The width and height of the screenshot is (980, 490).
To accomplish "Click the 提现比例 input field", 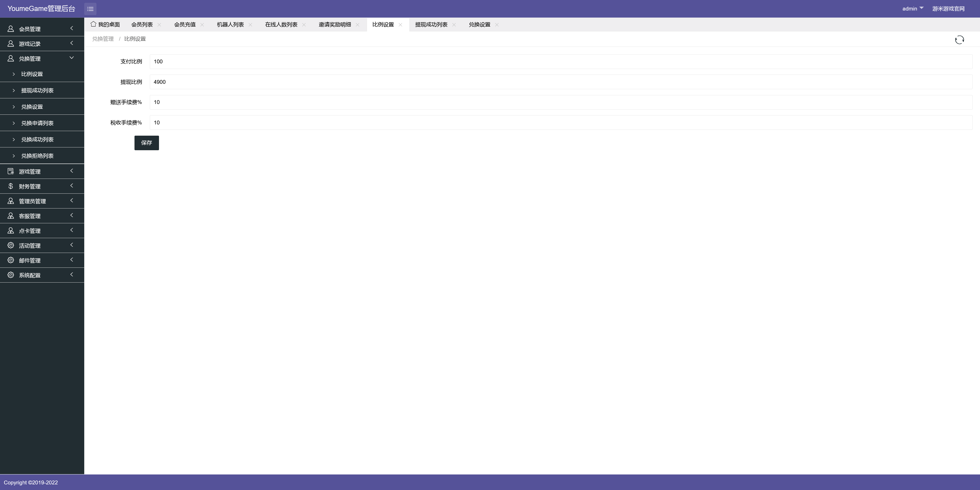I will (561, 82).
